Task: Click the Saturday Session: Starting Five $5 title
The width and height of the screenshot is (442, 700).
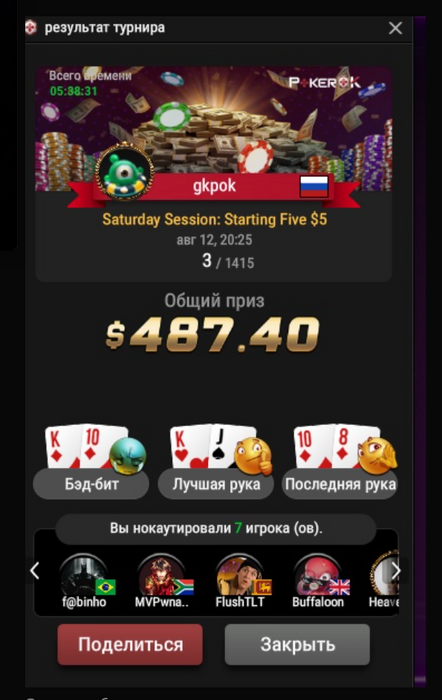Action: [x=215, y=220]
